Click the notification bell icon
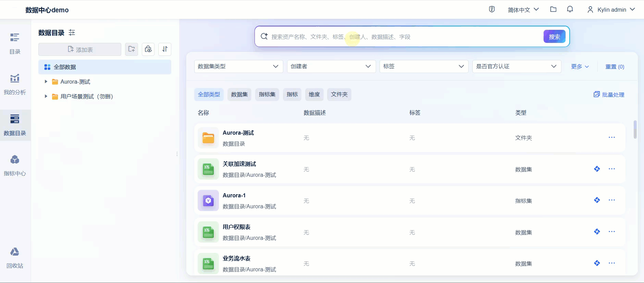Viewport: 644px width, 283px height. [570, 10]
